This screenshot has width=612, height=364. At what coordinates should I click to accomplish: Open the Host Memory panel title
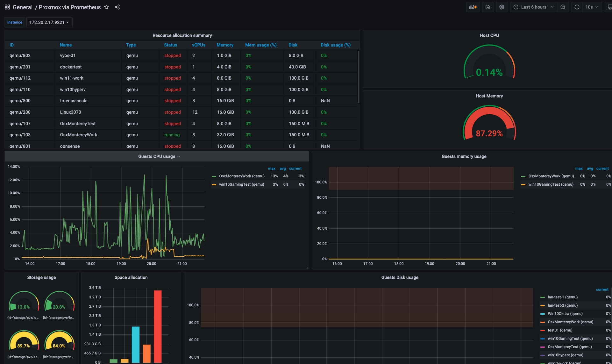(x=489, y=96)
